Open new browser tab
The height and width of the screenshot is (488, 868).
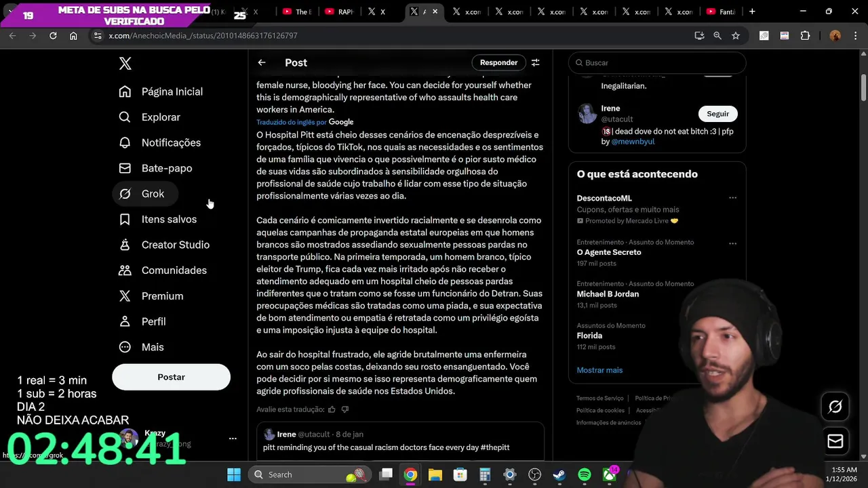(752, 12)
